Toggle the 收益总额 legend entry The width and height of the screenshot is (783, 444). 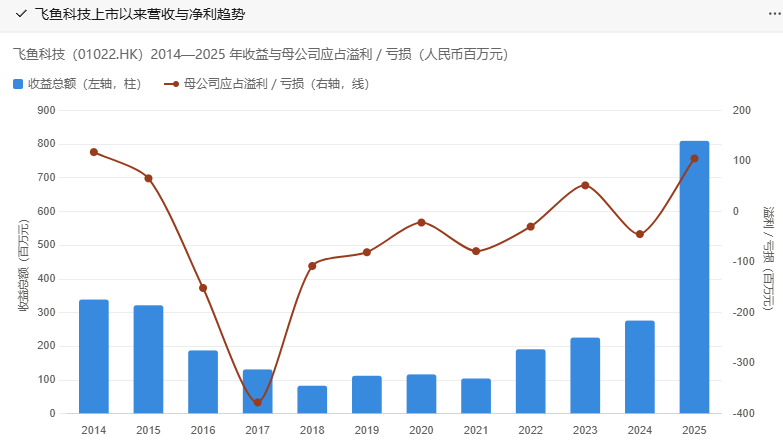click(x=77, y=84)
